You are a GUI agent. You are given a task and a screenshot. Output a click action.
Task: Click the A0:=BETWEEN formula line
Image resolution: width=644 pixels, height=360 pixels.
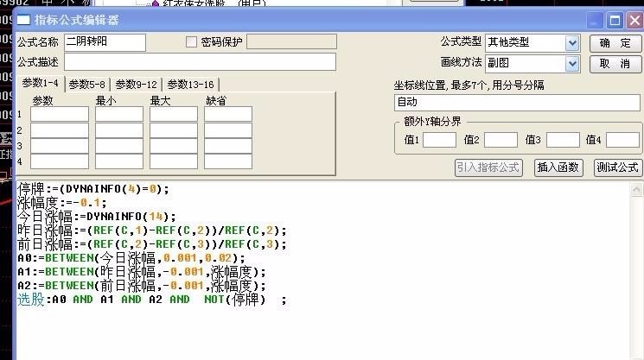tap(131, 258)
